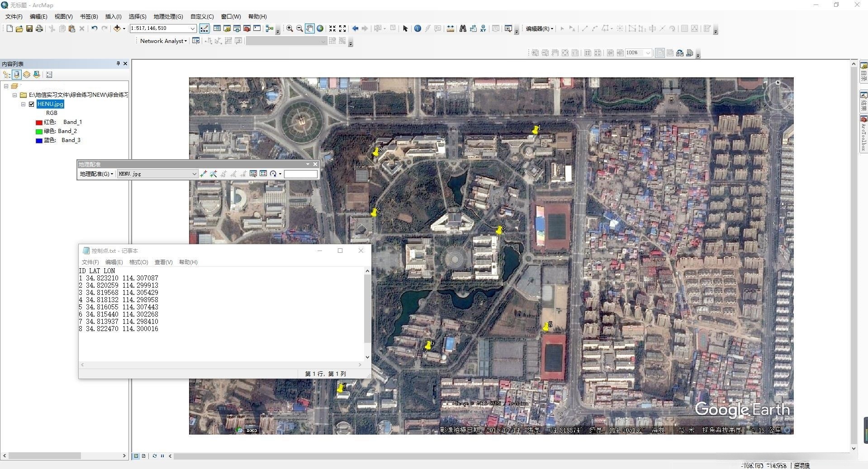Image resolution: width=868 pixels, height=469 pixels.
Task: Click the Save map document icon
Action: pyautogui.click(x=29, y=28)
